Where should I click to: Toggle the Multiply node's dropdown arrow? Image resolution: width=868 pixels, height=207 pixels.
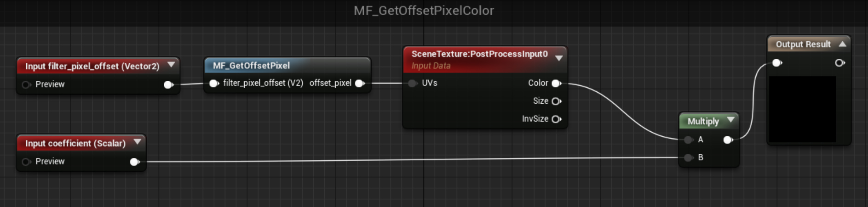(730, 120)
